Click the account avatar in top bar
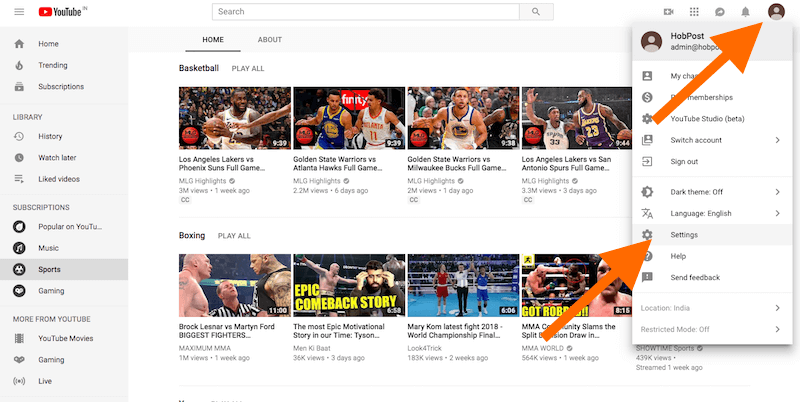Screen dimensions: 800x402 (x=776, y=11)
